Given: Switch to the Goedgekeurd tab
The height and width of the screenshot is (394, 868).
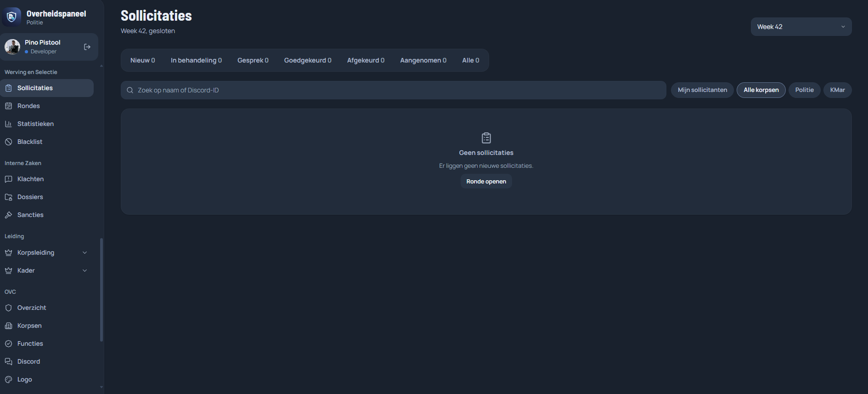Looking at the screenshot, I should (x=308, y=60).
